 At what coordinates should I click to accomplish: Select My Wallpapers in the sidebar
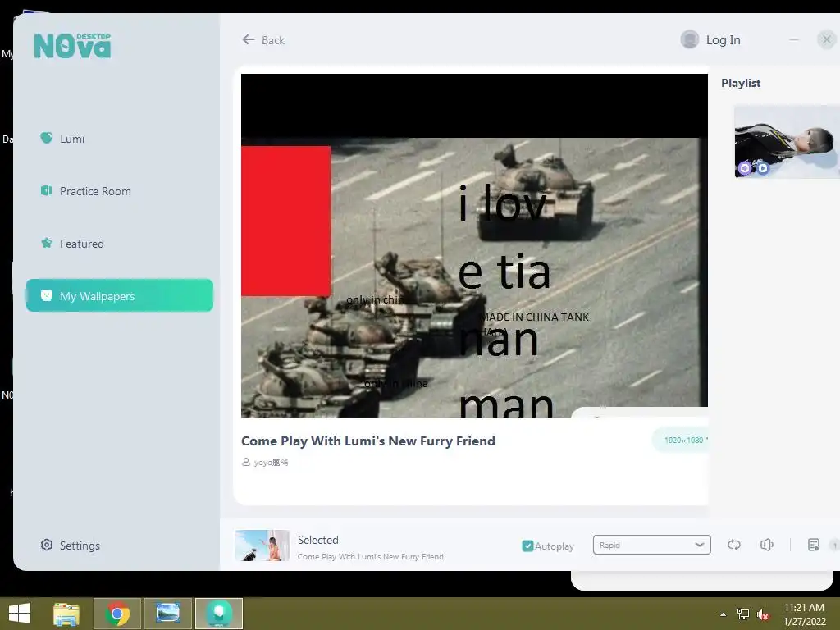[120, 295]
